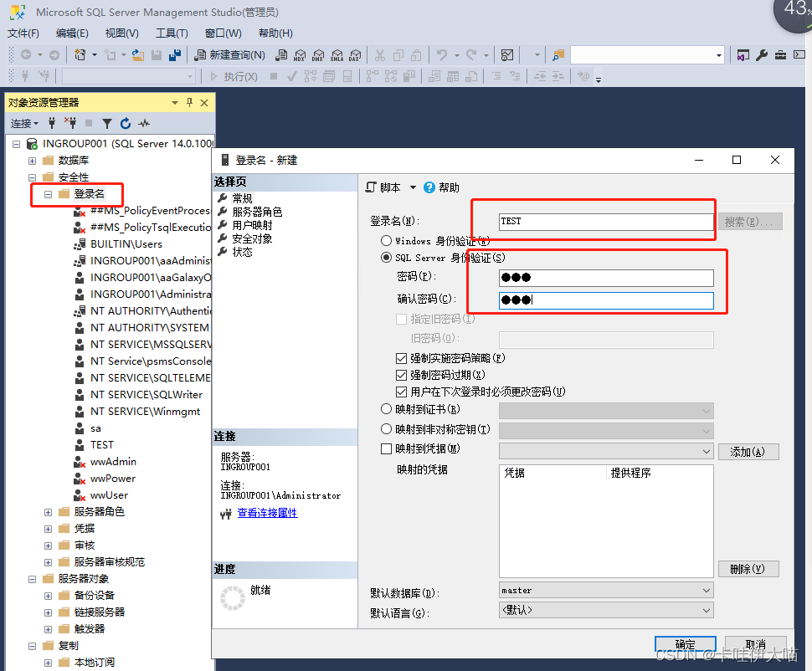Enable the 映射到凭据 checkbox
Image resolution: width=812 pixels, height=671 pixels.
(386, 449)
